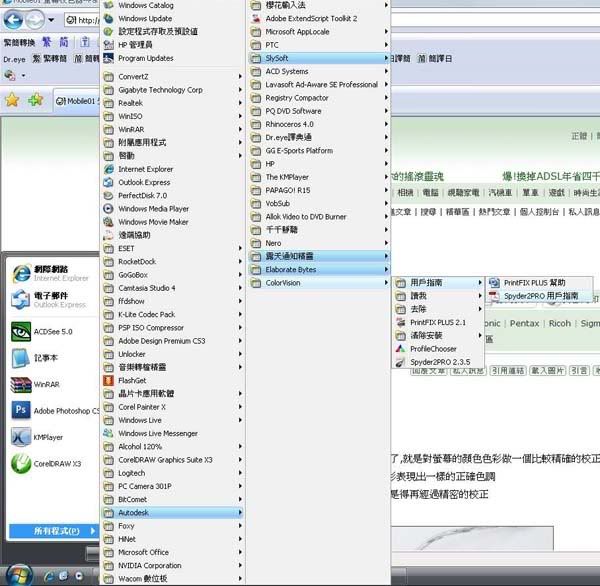
Task: Open the PC Camera 301P folder
Action: pos(173,486)
